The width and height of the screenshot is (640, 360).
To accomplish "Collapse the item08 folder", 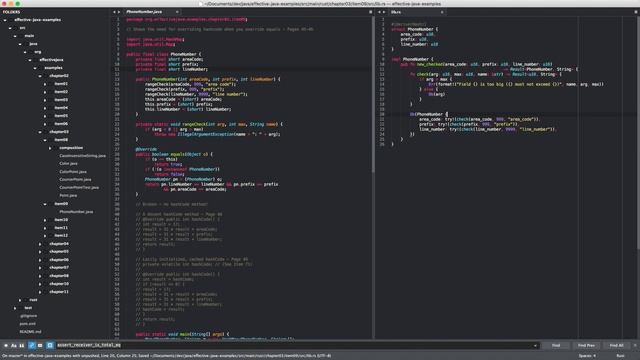I will click(45, 140).
